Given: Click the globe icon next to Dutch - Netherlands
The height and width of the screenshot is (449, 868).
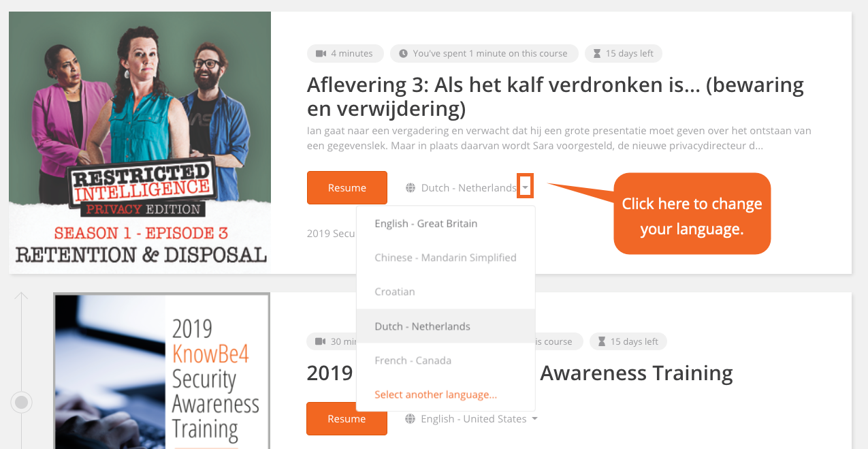Looking at the screenshot, I should click(411, 188).
